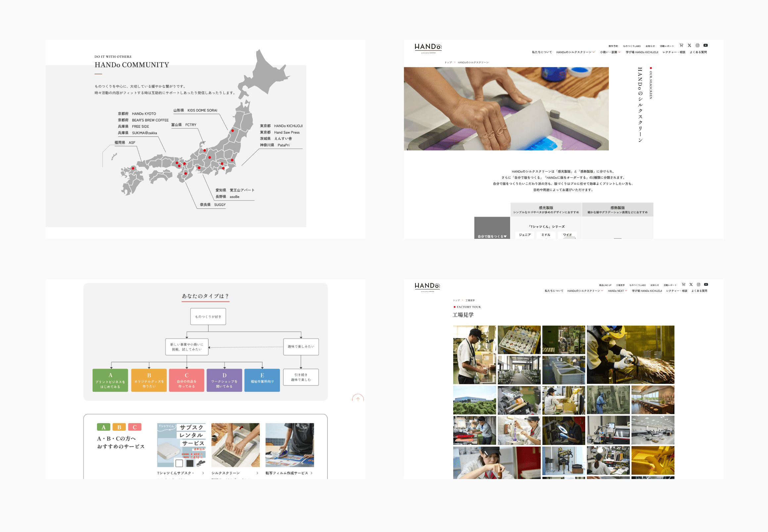Image resolution: width=768 pixels, height=532 pixels.
Task: Select the green A type box
Action: (x=110, y=380)
